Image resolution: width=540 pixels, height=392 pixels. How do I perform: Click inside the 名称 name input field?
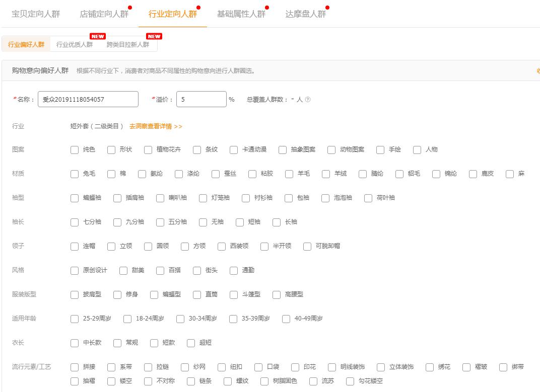tap(88, 99)
